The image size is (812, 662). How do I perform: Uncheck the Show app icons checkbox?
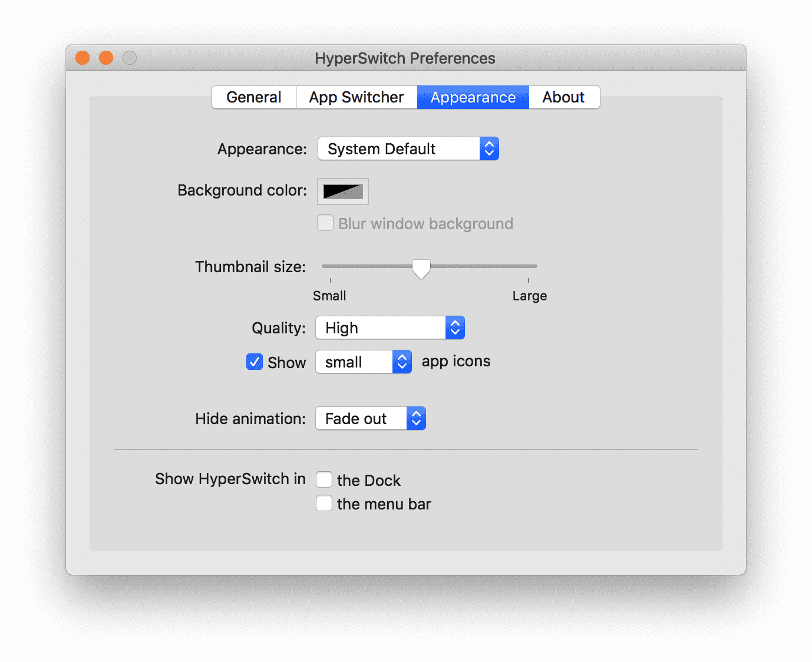[x=255, y=362]
